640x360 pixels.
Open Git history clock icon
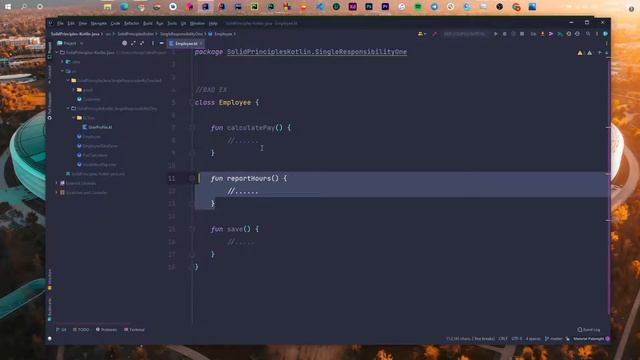tap(569, 34)
